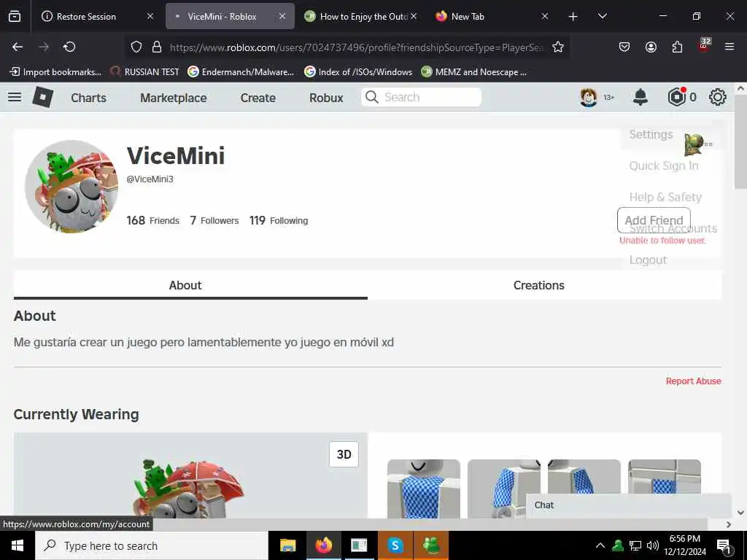This screenshot has height=560, width=747.
Task: Open the Index of /ISOs/Windows bookmark
Action: 358,72
